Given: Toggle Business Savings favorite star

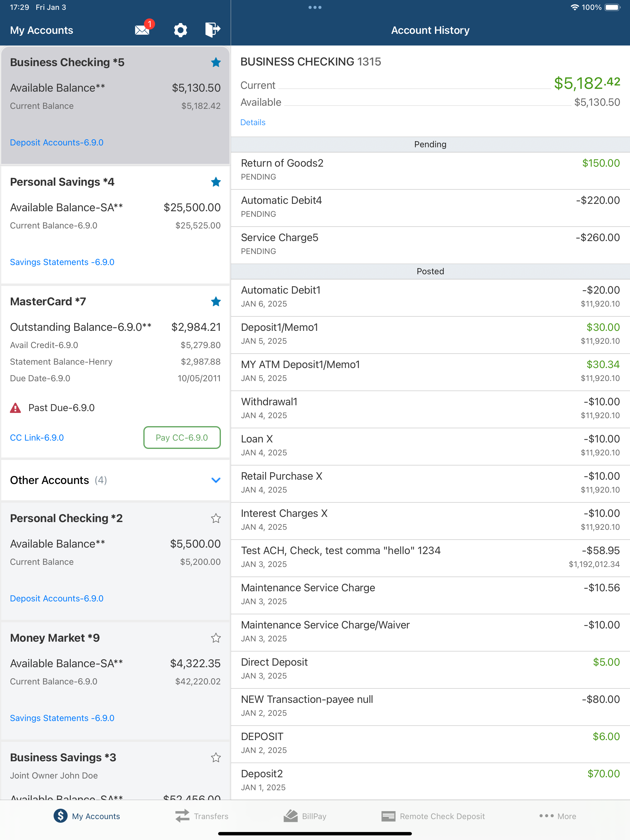Looking at the screenshot, I should coord(216,758).
